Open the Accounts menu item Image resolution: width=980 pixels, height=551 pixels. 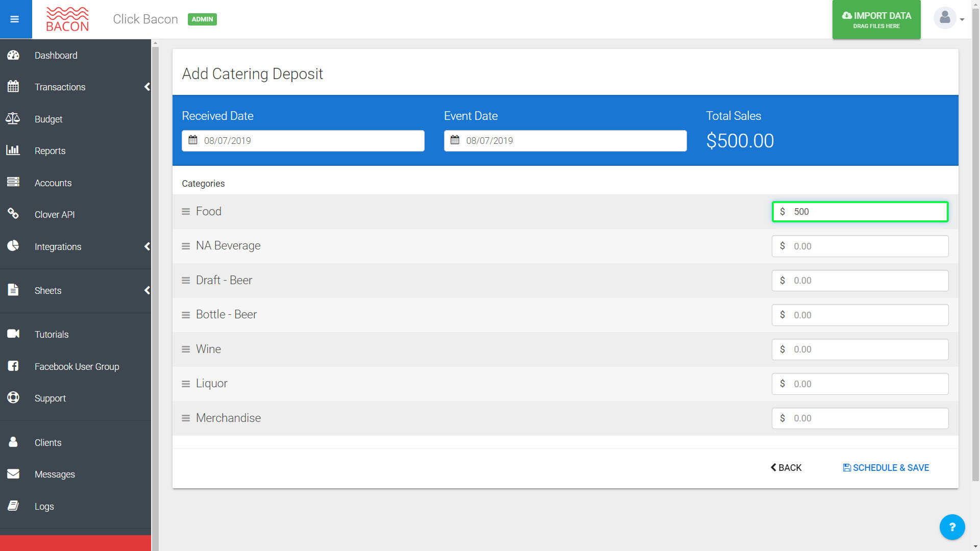coord(53,183)
